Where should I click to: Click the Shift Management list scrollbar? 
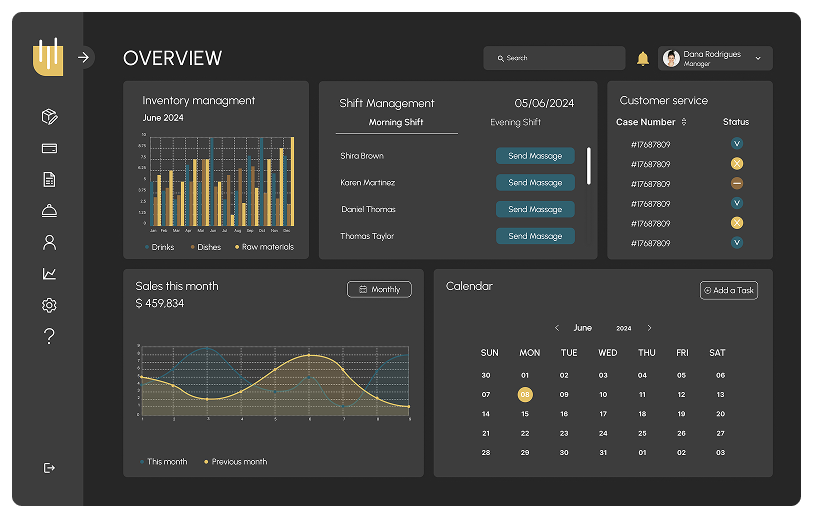(588, 166)
